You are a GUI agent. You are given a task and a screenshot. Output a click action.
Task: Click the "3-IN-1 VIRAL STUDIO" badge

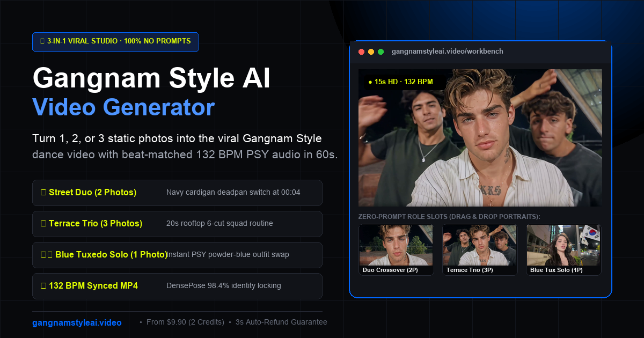(x=115, y=42)
